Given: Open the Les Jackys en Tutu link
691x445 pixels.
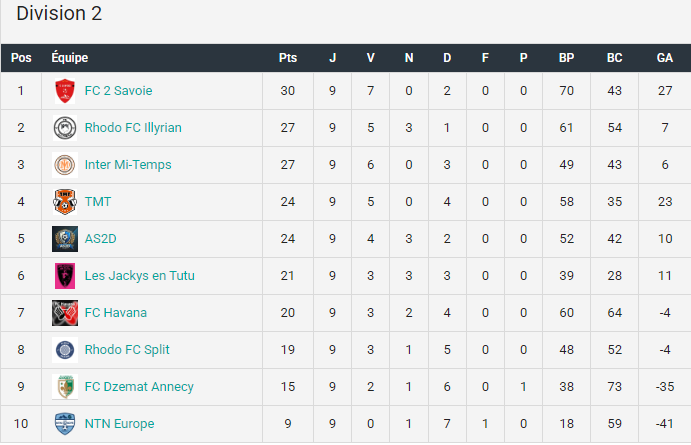Looking at the screenshot, I should coord(140,276).
